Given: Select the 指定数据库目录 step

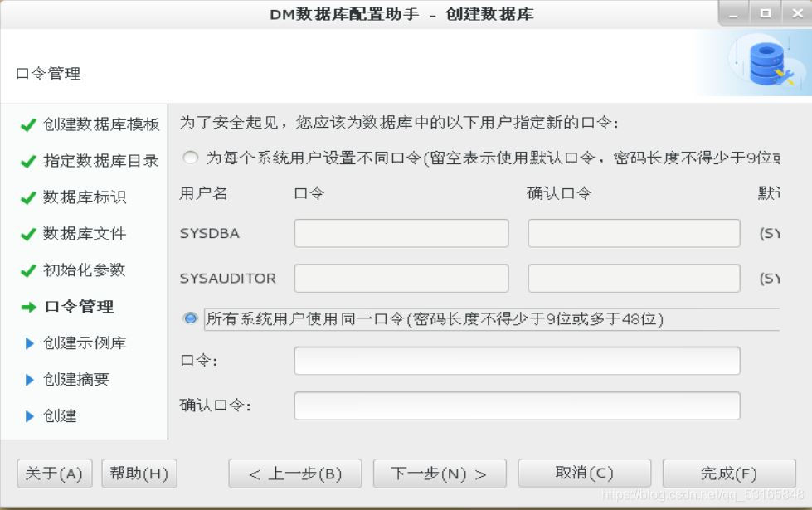Looking at the screenshot, I should [x=101, y=161].
